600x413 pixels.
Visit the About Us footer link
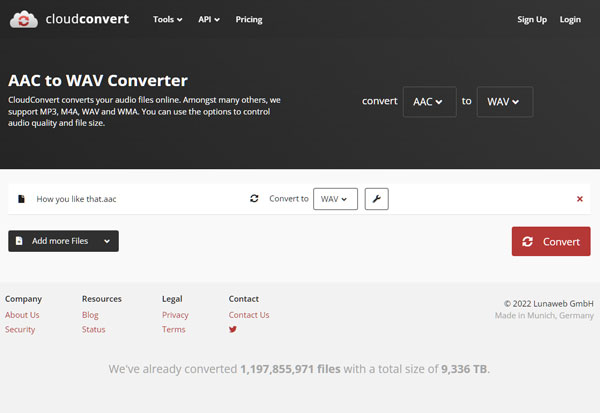pos(22,315)
